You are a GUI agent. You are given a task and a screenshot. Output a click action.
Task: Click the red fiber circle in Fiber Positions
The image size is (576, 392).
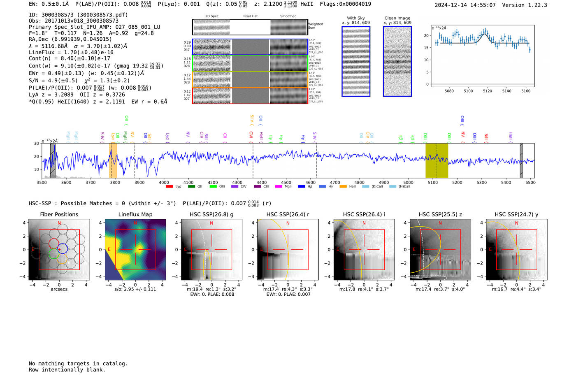54,243
